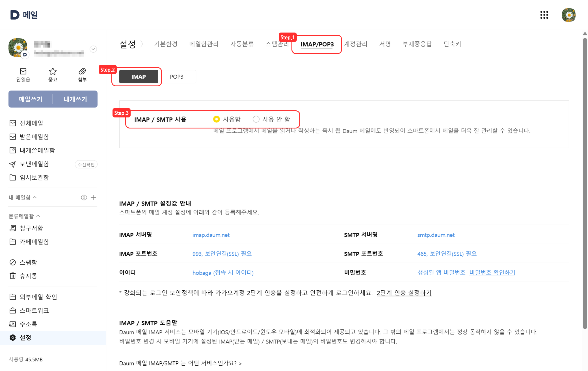Click the 주소록 contact icon
588x371 pixels.
[13, 324]
